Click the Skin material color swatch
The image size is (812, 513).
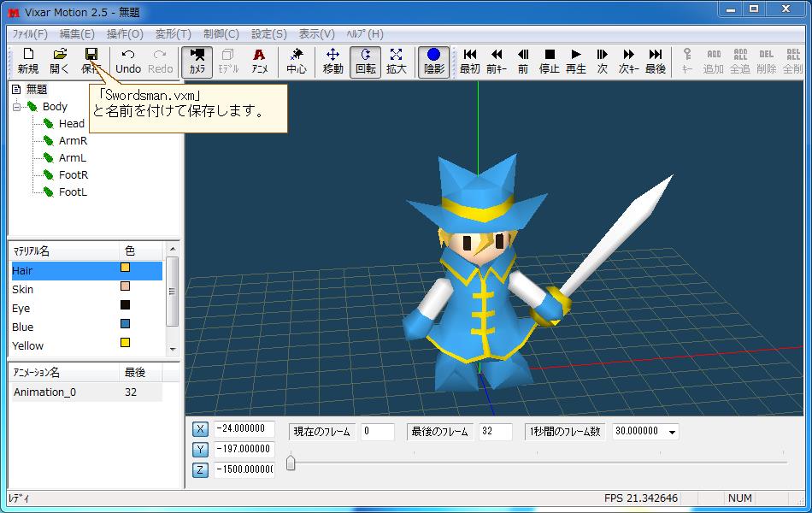click(125, 286)
